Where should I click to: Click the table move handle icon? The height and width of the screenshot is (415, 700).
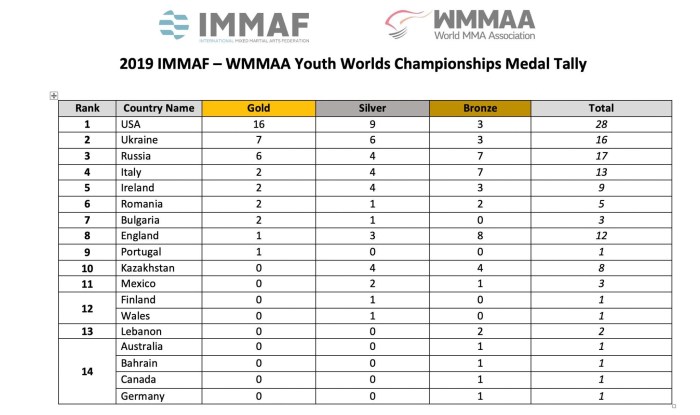(53, 95)
